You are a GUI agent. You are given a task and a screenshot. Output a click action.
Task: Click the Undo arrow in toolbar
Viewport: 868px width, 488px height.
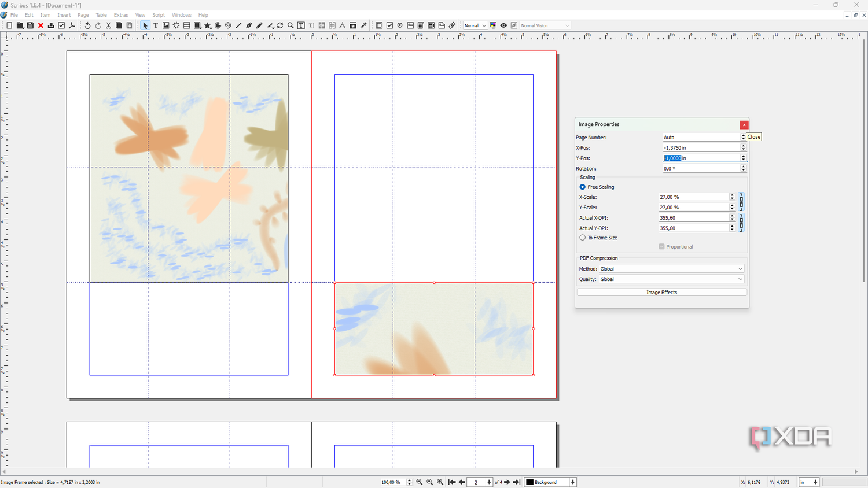coord(87,25)
